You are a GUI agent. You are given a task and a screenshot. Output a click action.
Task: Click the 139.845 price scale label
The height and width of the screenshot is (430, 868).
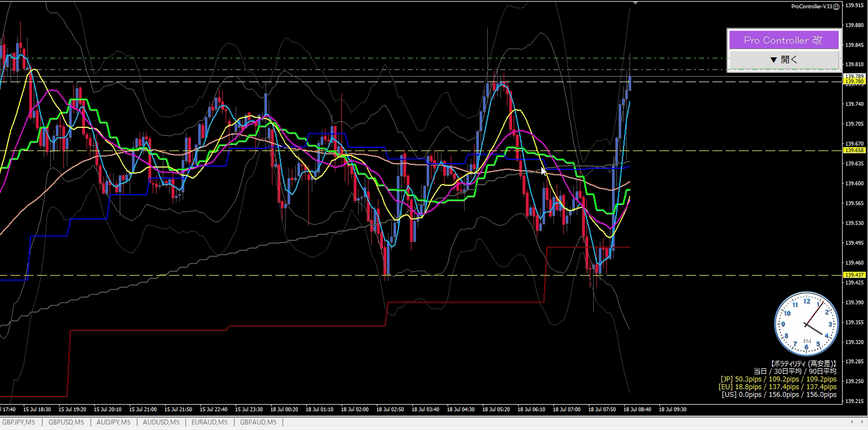coord(855,45)
